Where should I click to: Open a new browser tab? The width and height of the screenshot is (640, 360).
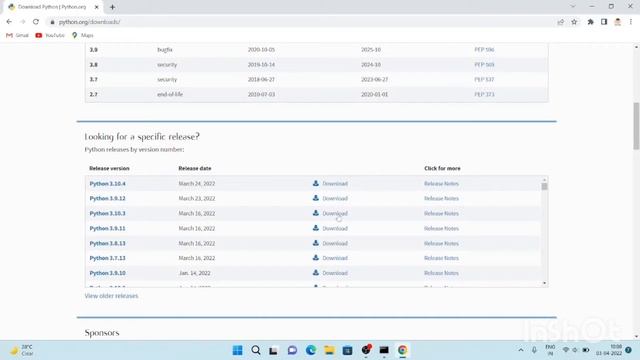112,7
